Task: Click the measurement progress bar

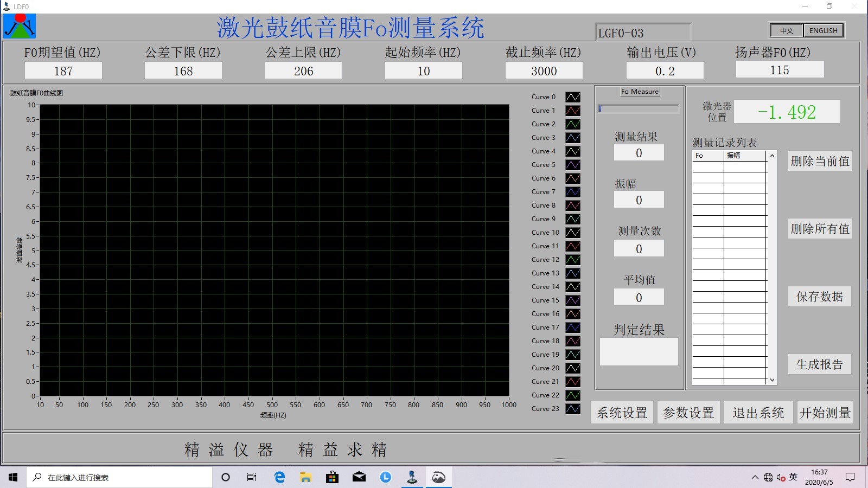Action: pyautogui.click(x=639, y=108)
